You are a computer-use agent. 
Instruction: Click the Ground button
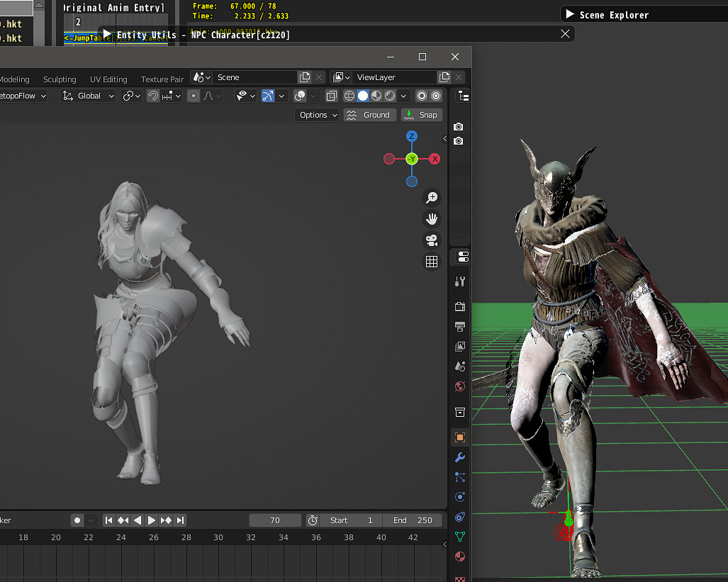pyautogui.click(x=369, y=115)
